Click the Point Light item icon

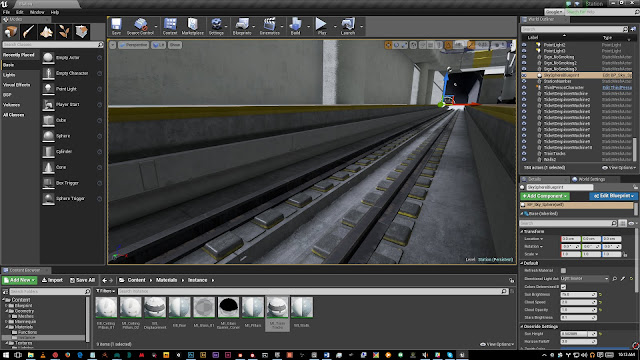pos(48,89)
